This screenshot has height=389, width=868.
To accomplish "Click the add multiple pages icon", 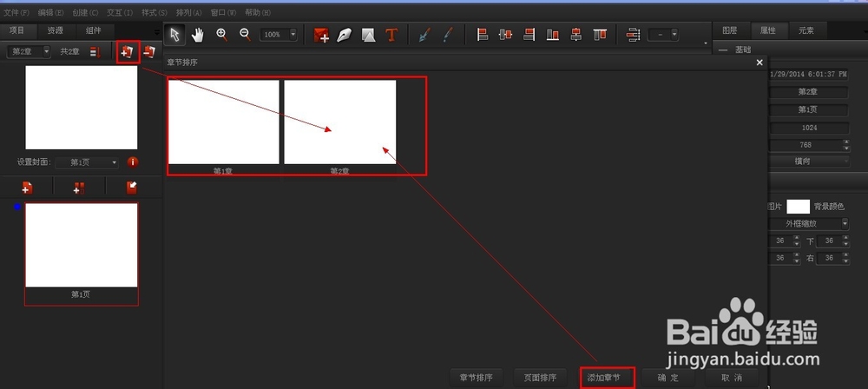I will click(x=79, y=188).
